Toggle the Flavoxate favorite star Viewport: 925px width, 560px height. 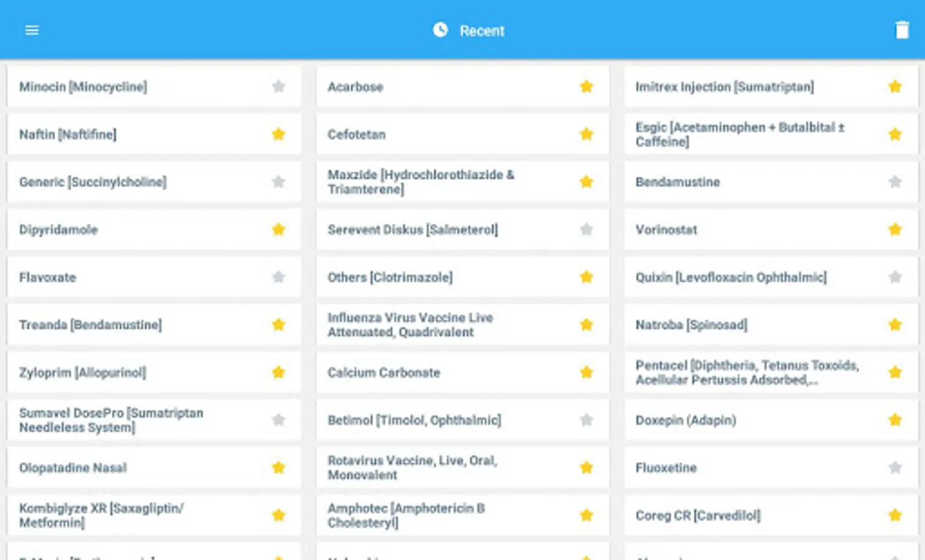(278, 277)
